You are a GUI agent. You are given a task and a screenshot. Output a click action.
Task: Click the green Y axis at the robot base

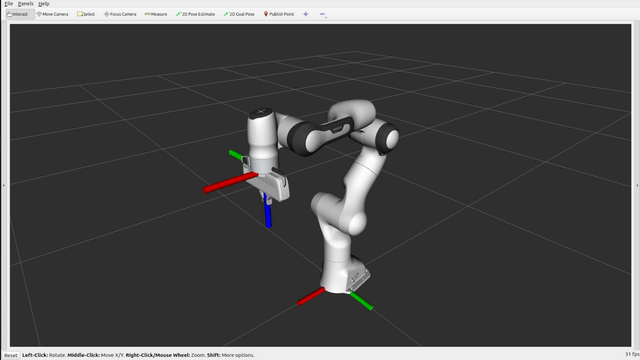coord(361,301)
